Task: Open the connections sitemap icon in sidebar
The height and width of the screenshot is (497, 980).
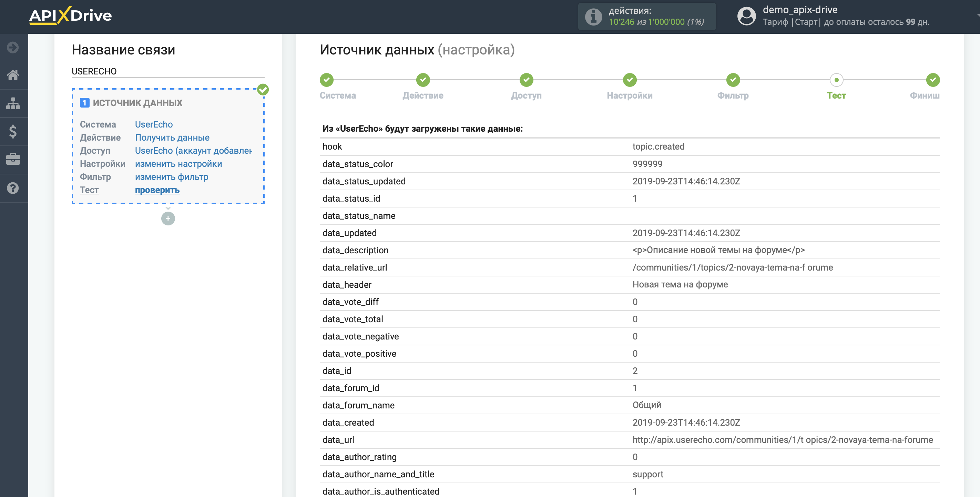Action: click(13, 103)
